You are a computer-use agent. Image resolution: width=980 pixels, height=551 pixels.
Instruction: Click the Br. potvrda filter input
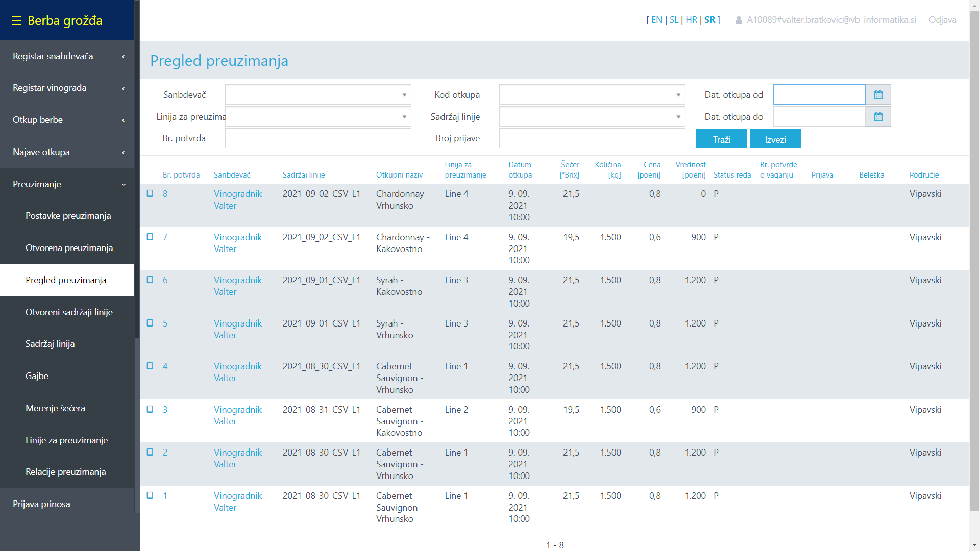point(318,138)
